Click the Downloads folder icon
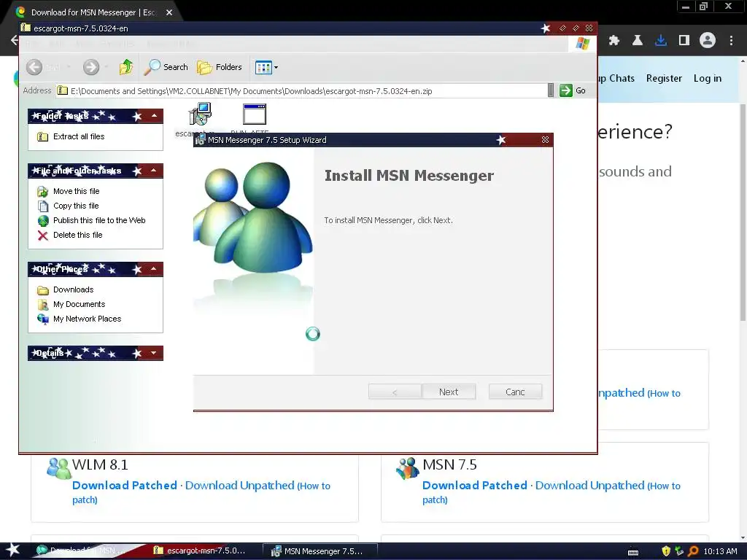 tap(43, 290)
